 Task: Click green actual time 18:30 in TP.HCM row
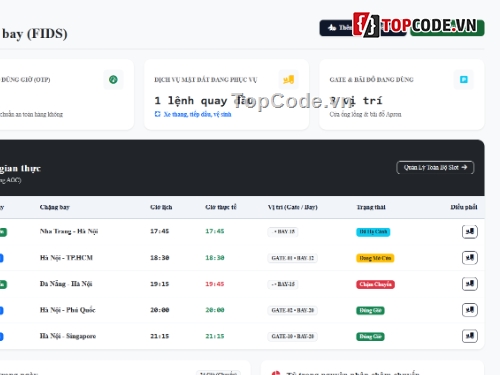[x=215, y=258]
